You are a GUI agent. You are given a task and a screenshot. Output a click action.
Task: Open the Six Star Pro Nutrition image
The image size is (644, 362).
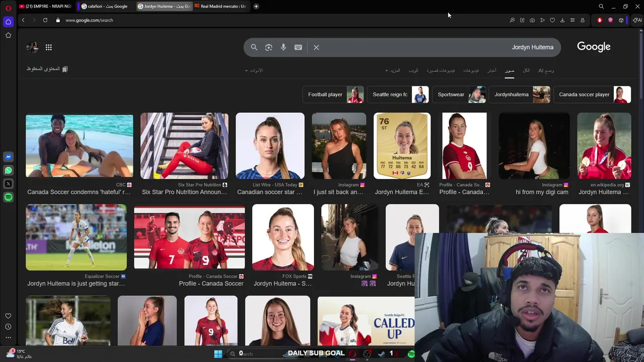pos(184,146)
